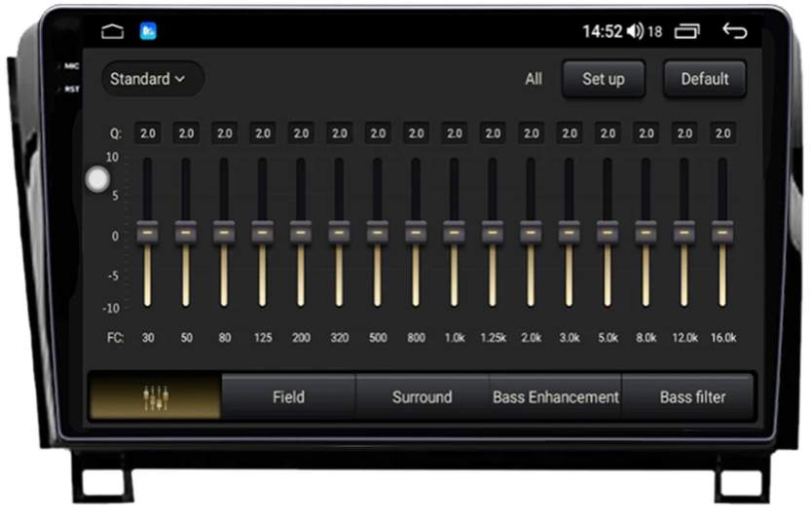The image size is (812, 523).
Task: Select the Q value box above 800 Hz
Action: (x=416, y=133)
